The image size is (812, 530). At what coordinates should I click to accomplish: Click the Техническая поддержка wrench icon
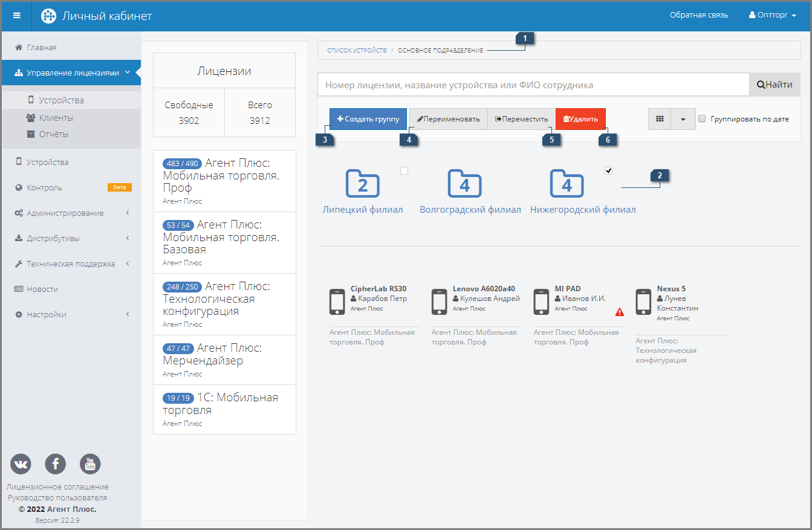click(19, 263)
